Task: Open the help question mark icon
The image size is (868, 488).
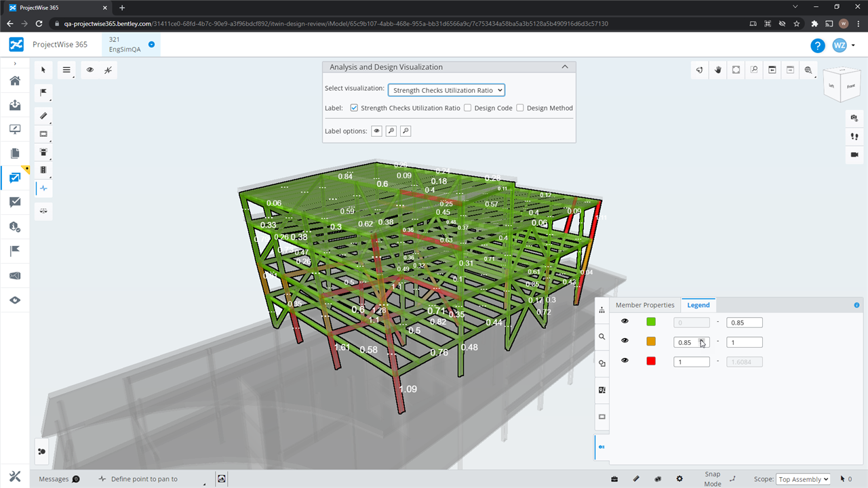Action: [817, 45]
